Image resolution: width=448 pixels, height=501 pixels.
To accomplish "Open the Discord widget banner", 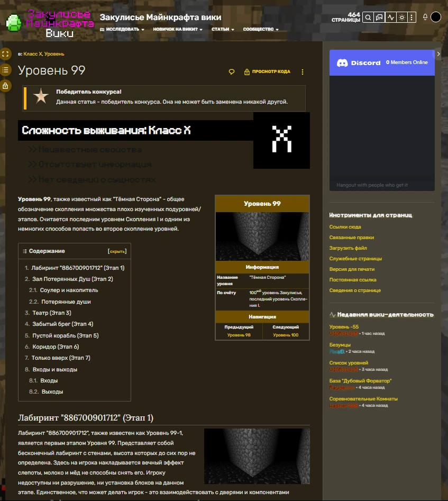I will [382, 62].
